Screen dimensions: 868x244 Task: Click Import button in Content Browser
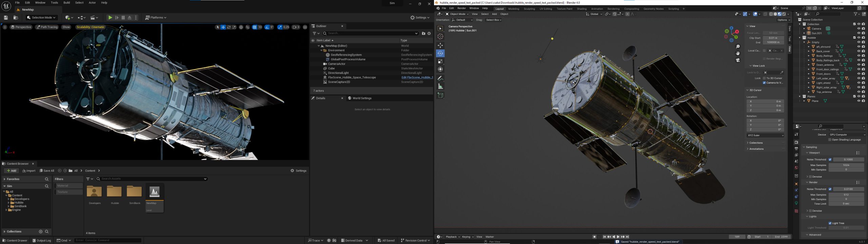click(x=29, y=171)
